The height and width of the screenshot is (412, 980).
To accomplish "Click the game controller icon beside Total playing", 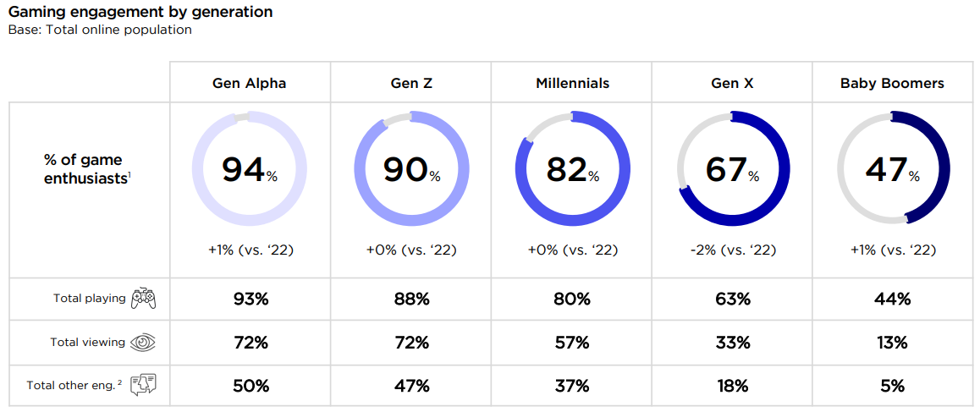I will click(143, 299).
